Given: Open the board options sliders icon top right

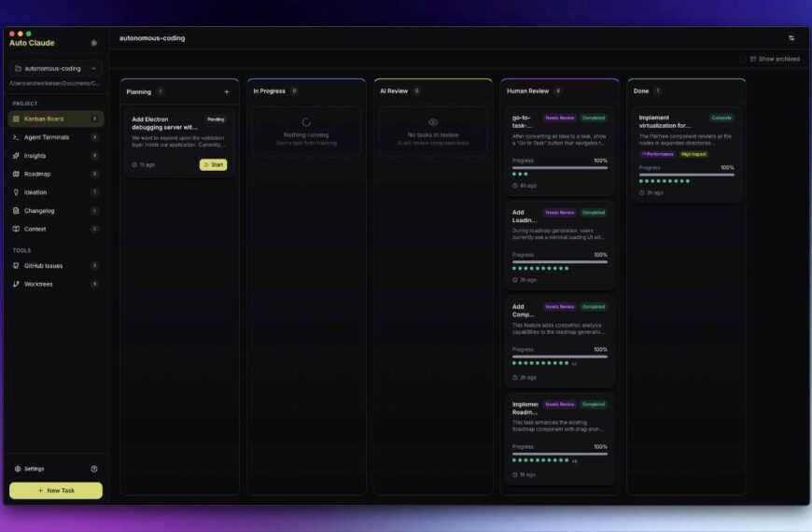Looking at the screenshot, I should [791, 38].
